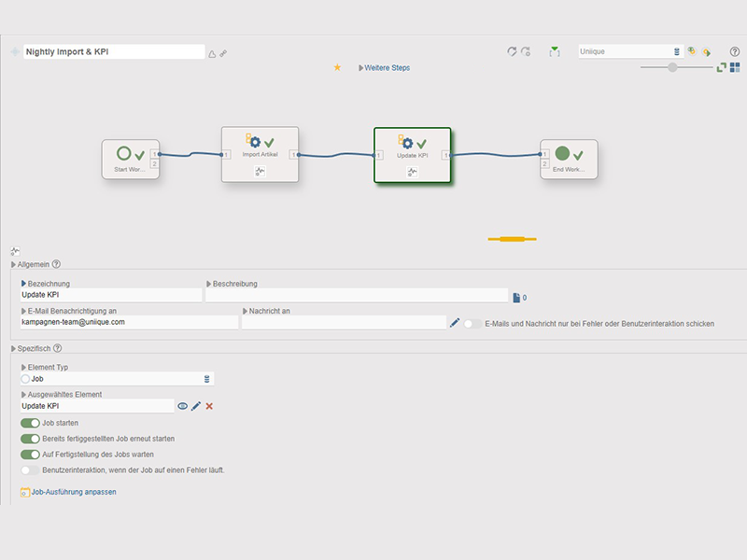The image size is (747, 560).
Task: Expand the E-Mail Benachrichtigung an arrow
Action: coord(24,311)
